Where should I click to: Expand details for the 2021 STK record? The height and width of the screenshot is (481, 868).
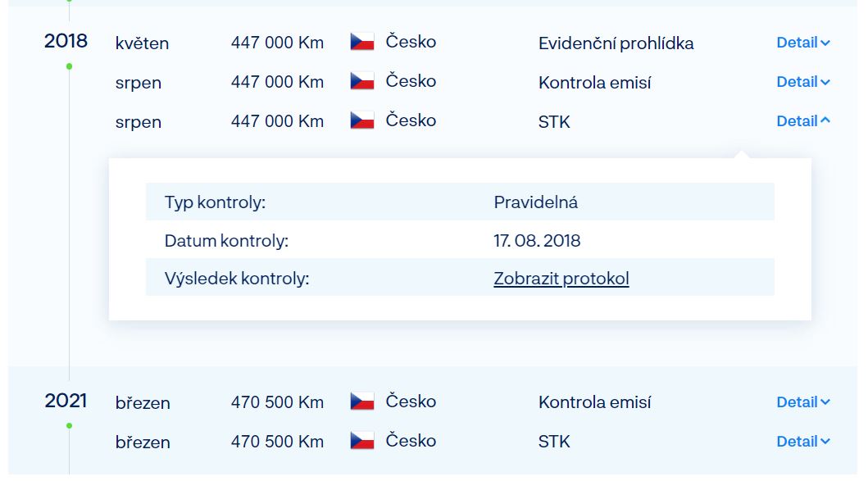802,441
